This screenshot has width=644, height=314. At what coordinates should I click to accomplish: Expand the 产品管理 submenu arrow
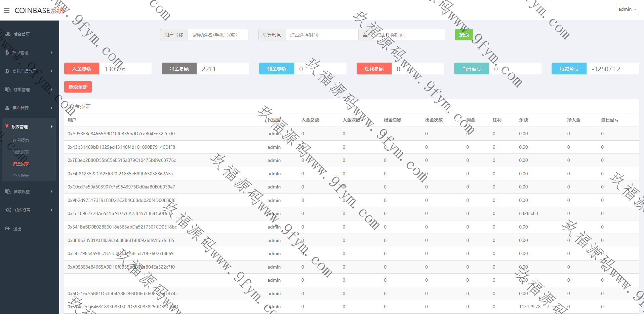[x=52, y=53]
